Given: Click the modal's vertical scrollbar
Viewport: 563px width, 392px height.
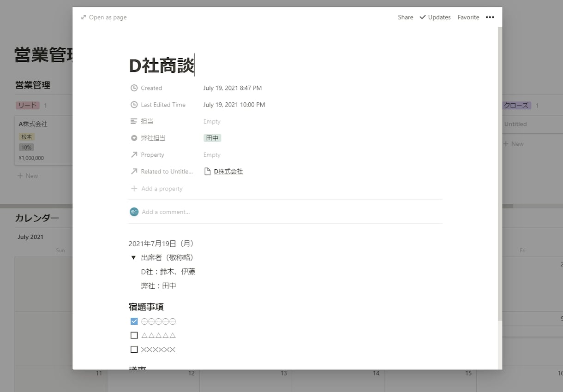Looking at the screenshot, I should coord(500,174).
